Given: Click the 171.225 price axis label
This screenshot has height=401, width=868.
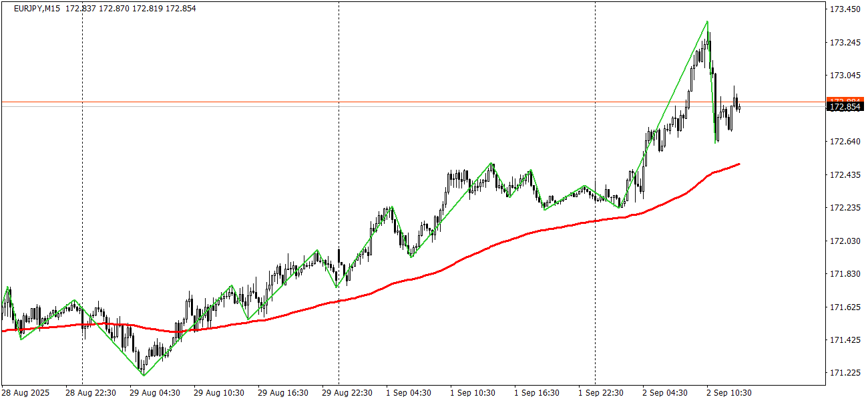Looking at the screenshot, I should 845,373.
